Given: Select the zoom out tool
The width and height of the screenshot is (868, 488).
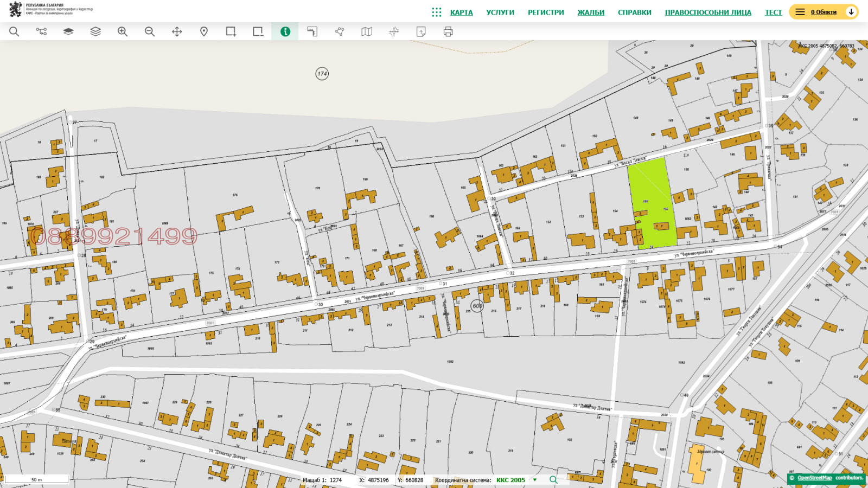Looking at the screenshot, I should pos(150,31).
